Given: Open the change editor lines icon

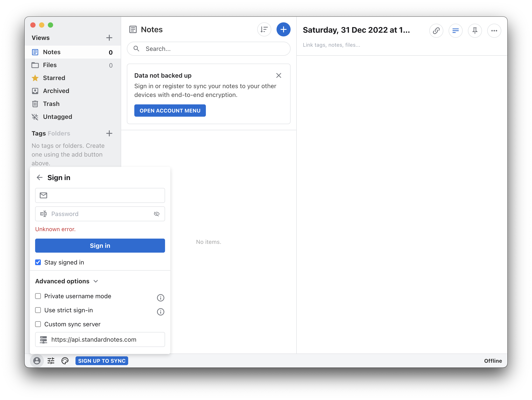Looking at the screenshot, I should [455, 30].
